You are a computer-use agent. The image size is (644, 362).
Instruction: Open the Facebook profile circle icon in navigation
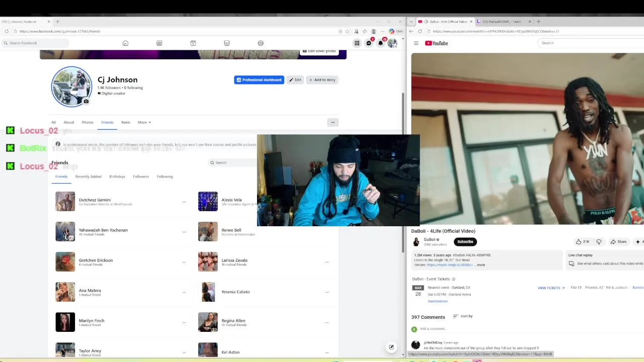pos(261,43)
